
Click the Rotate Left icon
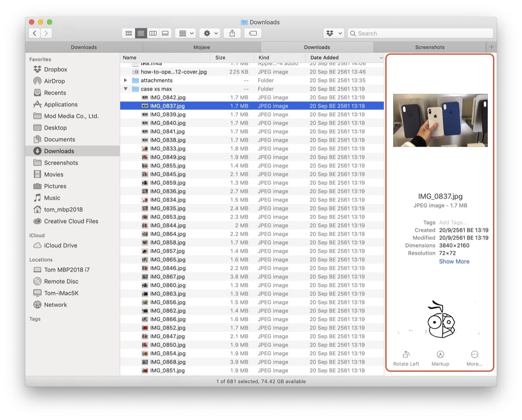coord(406,355)
